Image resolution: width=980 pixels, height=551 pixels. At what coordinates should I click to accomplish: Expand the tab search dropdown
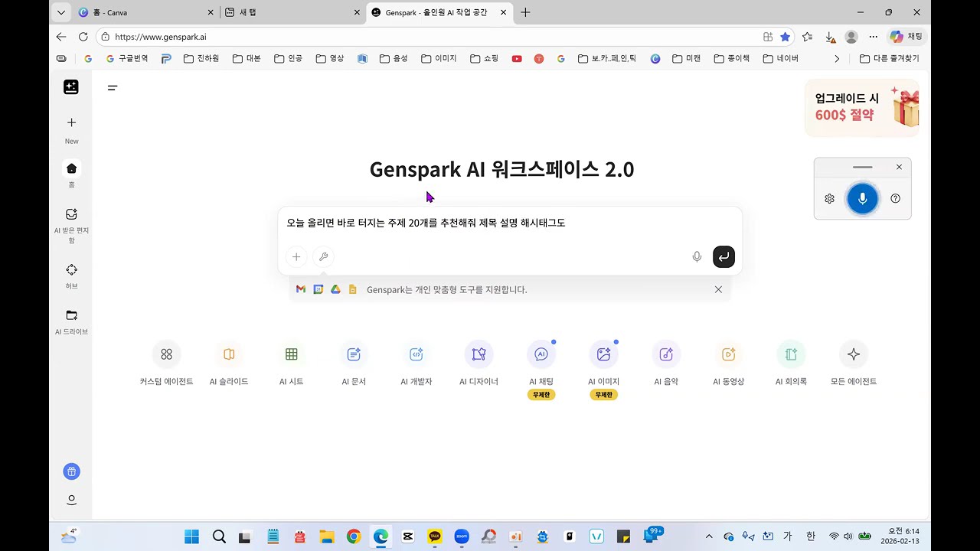pyautogui.click(x=60, y=12)
